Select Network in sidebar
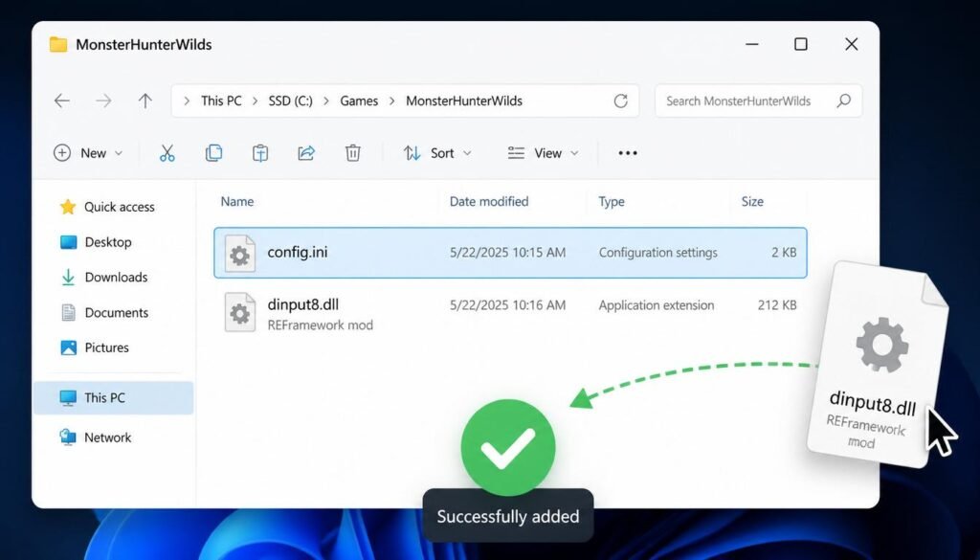The image size is (980, 560). pyautogui.click(x=96, y=437)
